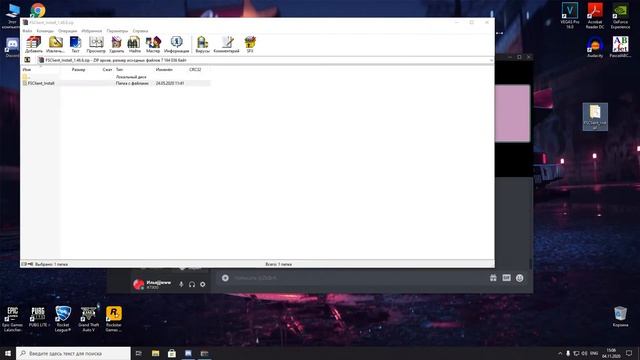This screenshot has height=360, width=640.
Task: Open the Команды menu
Action: click(x=45, y=31)
